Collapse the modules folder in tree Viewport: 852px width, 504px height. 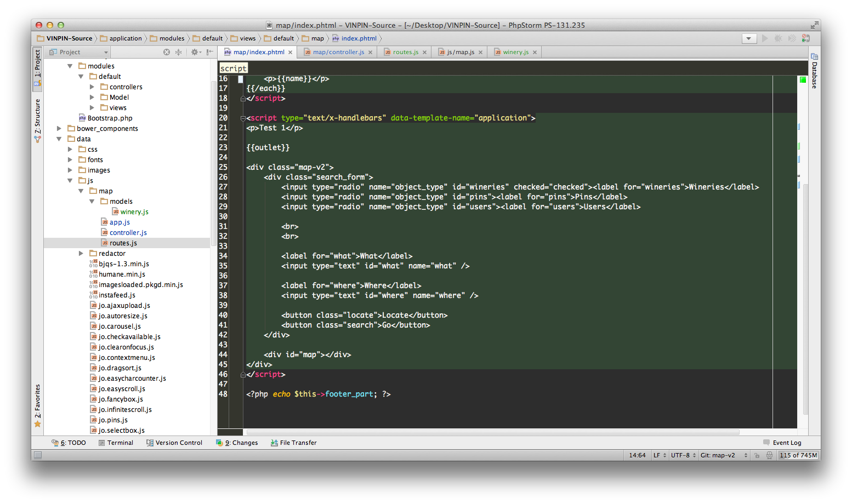[x=70, y=66]
